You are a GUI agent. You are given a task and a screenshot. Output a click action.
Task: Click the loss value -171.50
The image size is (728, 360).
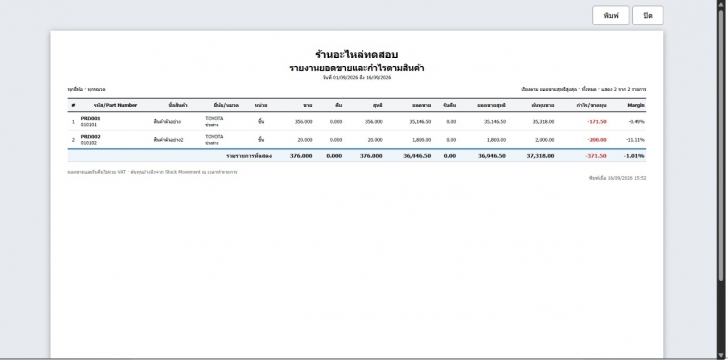597,122
